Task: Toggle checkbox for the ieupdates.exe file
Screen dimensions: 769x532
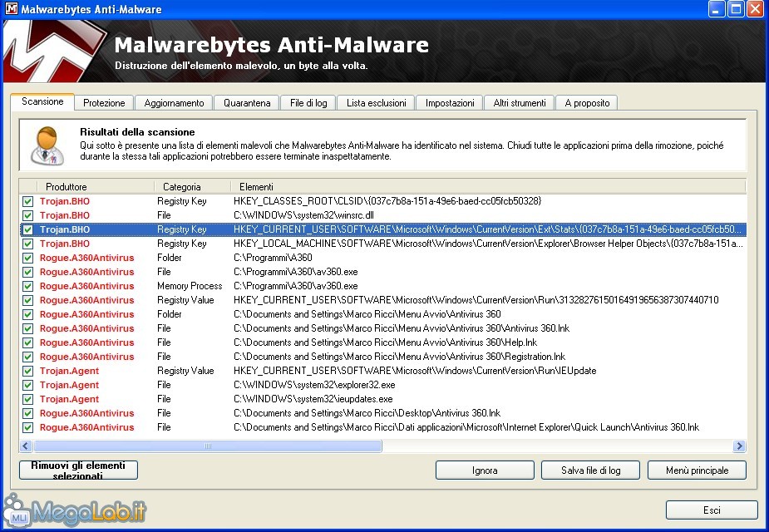Action: point(28,399)
